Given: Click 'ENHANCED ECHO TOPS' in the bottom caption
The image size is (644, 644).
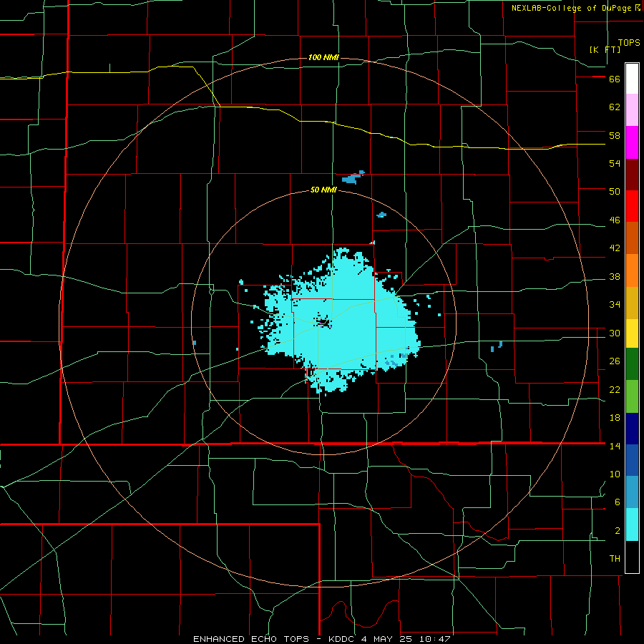Looking at the screenshot, I should [x=254, y=639].
